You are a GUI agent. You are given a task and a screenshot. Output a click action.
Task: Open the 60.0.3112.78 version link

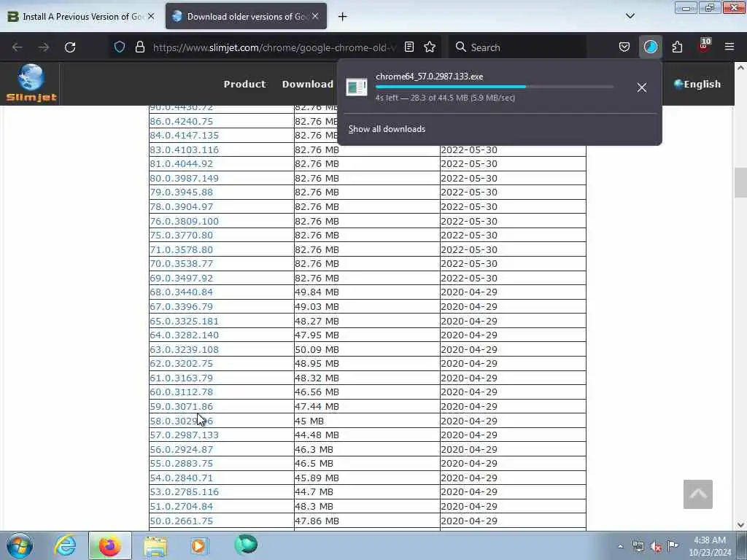pos(181,392)
